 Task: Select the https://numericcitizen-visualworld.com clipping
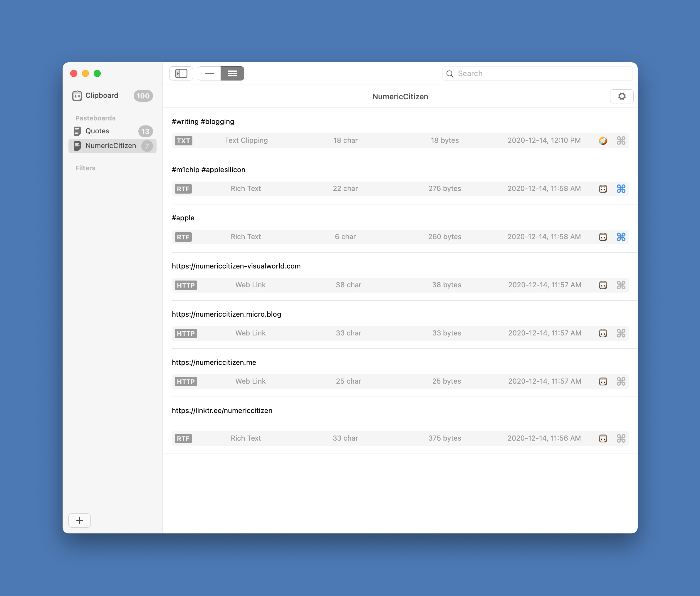pyautogui.click(x=236, y=266)
